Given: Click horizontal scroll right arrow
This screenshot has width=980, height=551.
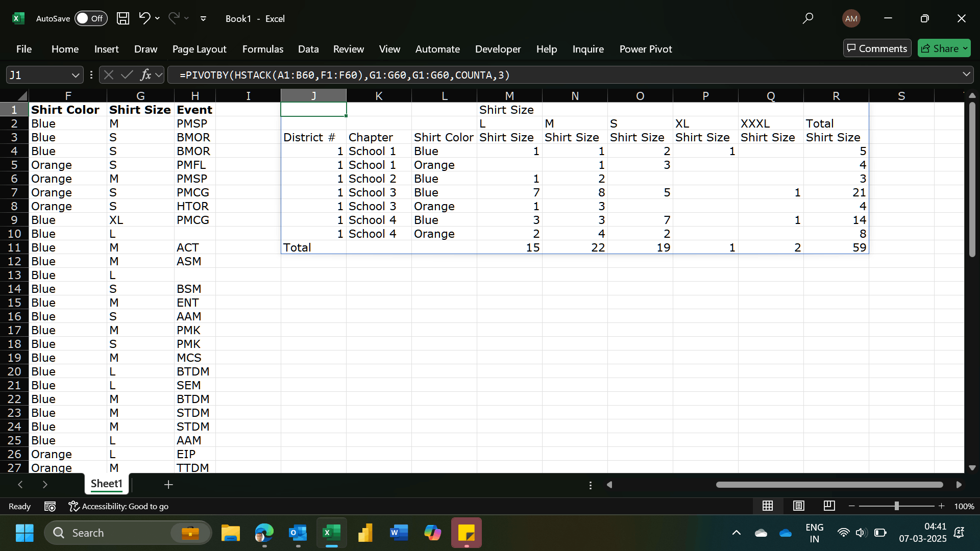Looking at the screenshot, I should coord(959,485).
